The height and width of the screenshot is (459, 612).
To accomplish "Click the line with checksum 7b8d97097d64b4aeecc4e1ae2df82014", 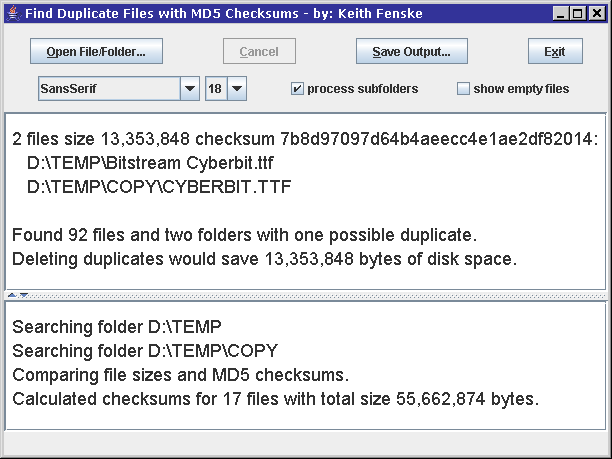I will (x=305, y=139).
